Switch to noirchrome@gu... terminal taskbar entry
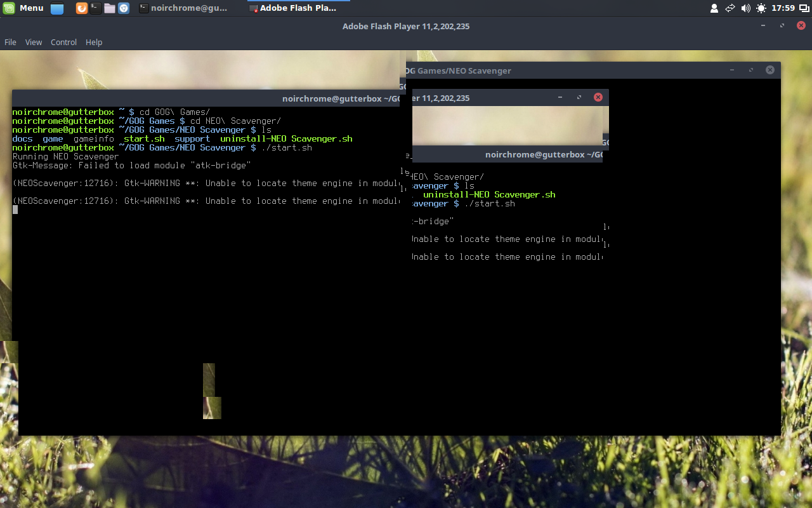 (188, 8)
